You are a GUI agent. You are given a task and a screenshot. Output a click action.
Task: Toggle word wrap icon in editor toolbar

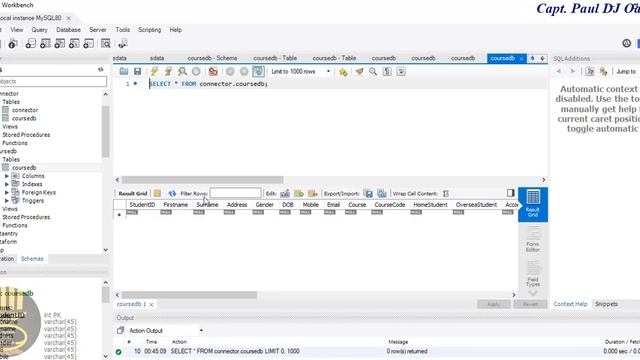click(401, 71)
